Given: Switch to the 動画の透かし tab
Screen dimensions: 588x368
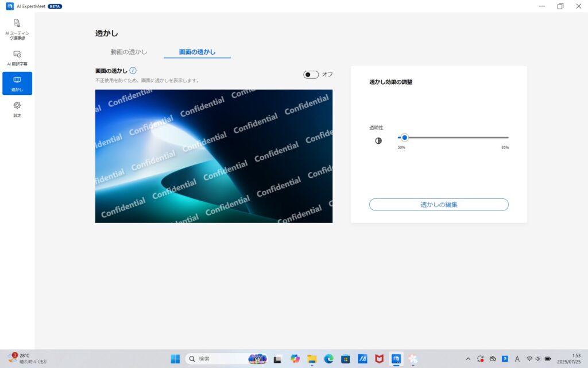Looking at the screenshot, I should coord(129,51).
